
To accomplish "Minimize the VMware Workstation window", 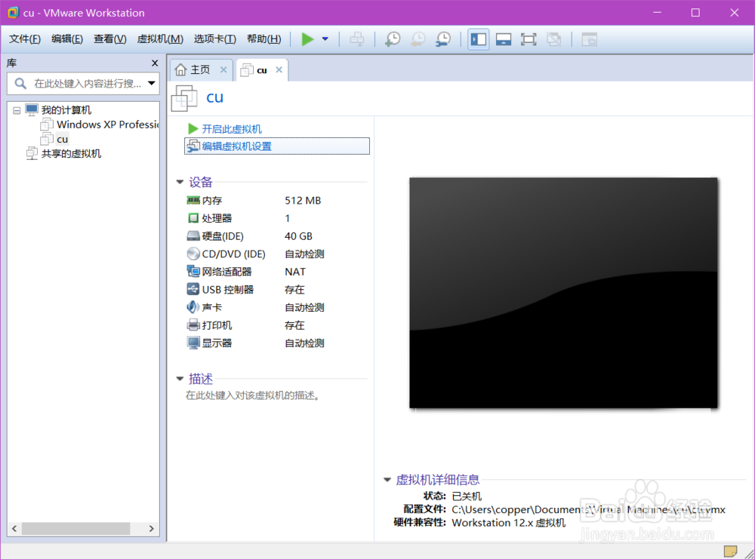I will [x=658, y=13].
